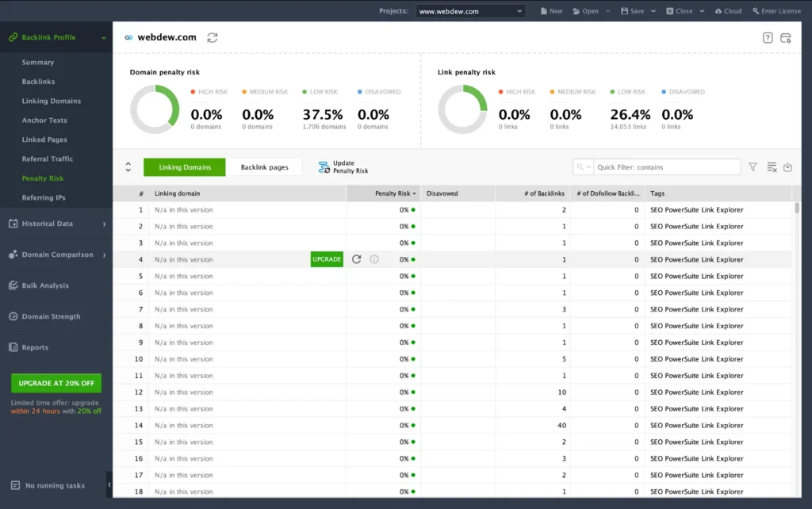Click the UPGRADE AT 20% OFF button
Viewport: 812px width, 509px height.
click(x=56, y=383)
